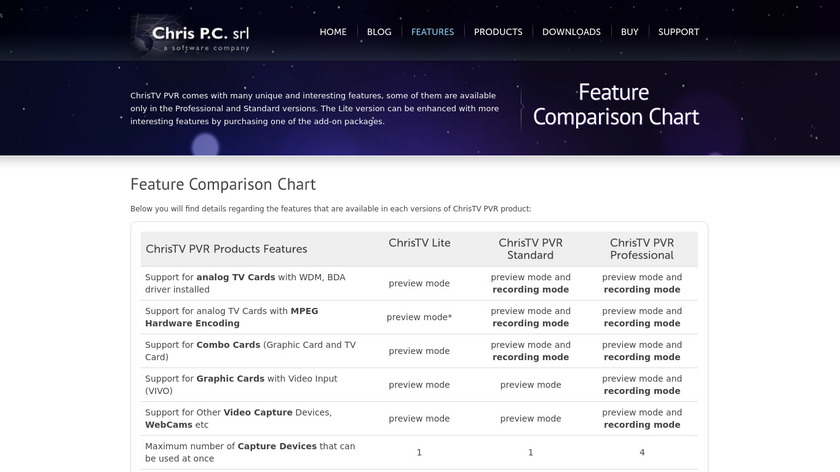Click Professional 'recording mode' cell in Combo Cards row

tap(642, 350)
